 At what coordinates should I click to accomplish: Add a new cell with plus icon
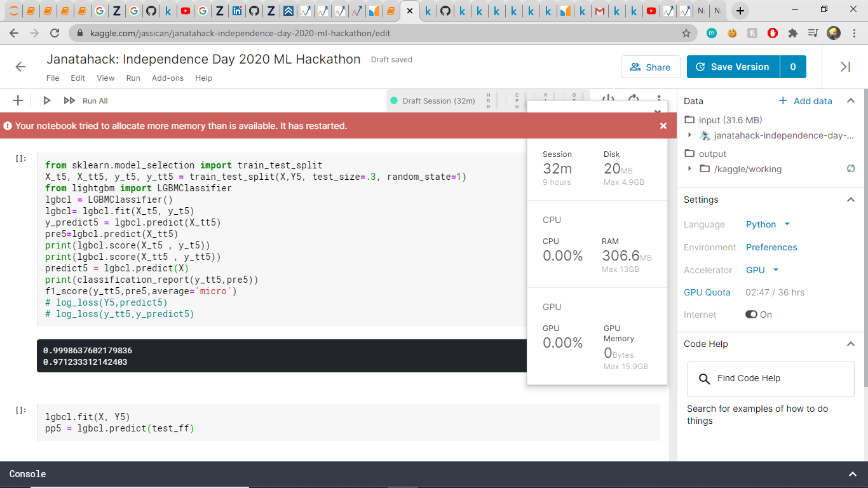click(x=18, y=100)
